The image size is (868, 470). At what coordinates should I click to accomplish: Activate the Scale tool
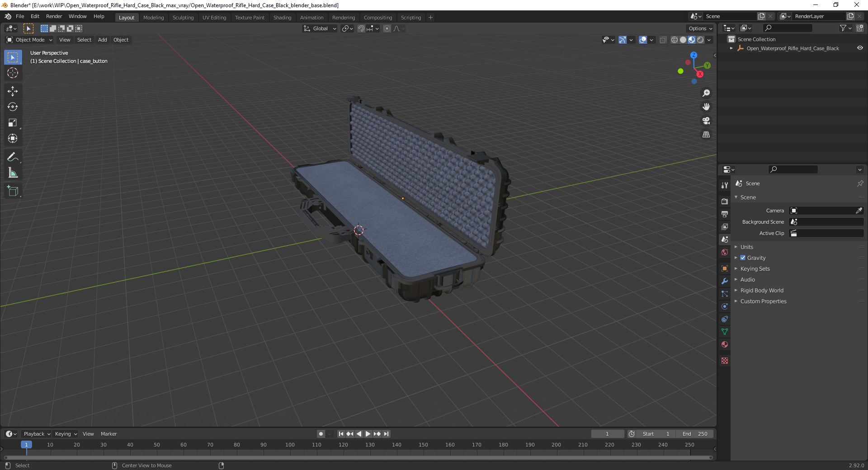[x=13, y=123]
